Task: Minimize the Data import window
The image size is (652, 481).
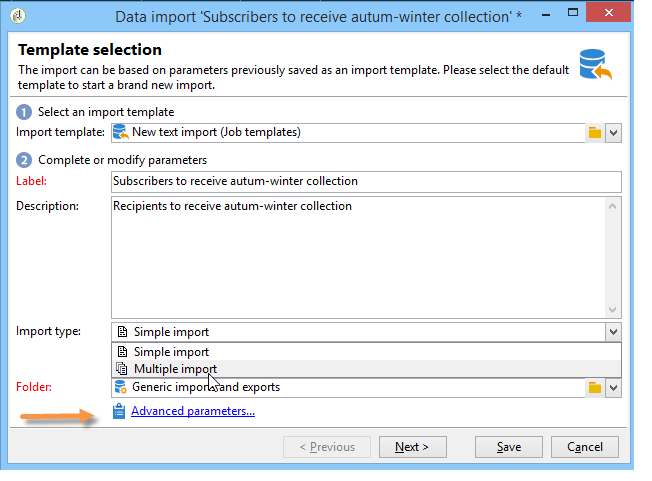Action: (546, 15)
